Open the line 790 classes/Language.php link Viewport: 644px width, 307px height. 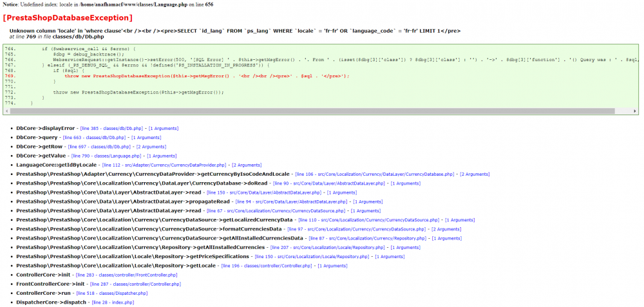pyautogui.click(x=106, y=156)
